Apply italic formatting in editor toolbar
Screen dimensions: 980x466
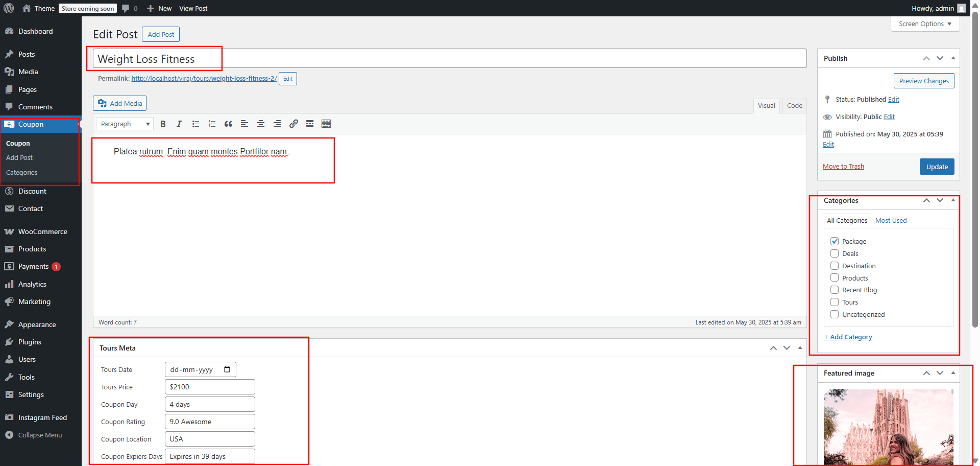[179, 124]
